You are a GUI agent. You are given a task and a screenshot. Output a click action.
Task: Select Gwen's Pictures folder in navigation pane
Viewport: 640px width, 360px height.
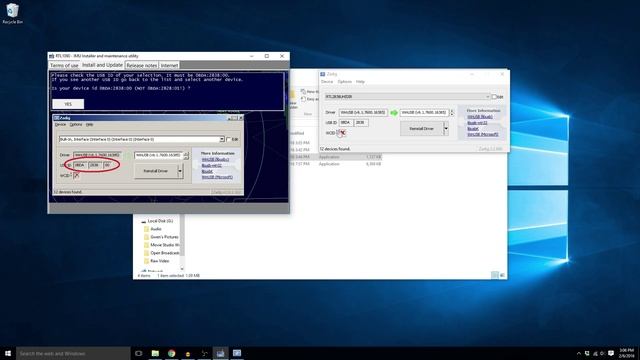point(161,237)
